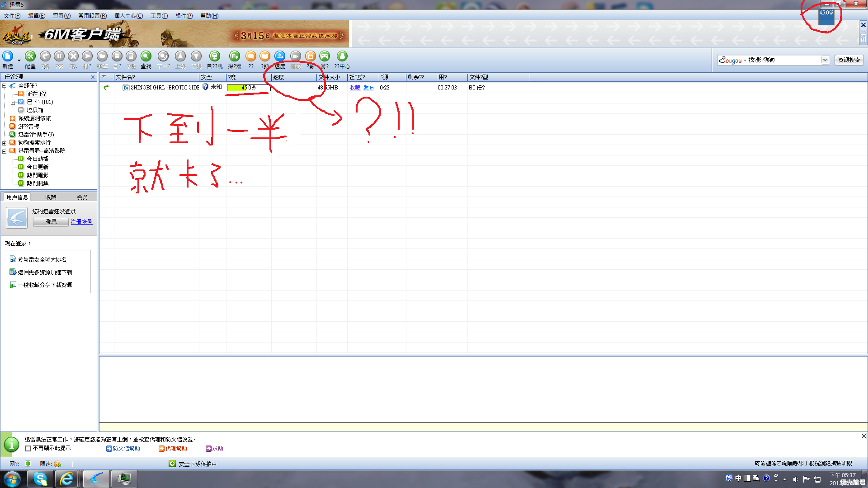Expand the 已下載 (101) tree node
The width and height of the screenshot is (868, 488).
click(x=13, y=103)
